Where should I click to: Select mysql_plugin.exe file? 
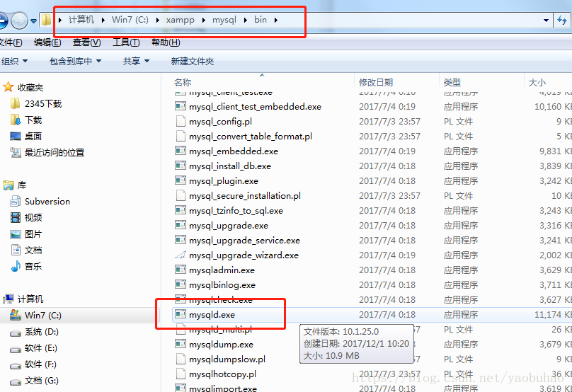tap(224, 181)
